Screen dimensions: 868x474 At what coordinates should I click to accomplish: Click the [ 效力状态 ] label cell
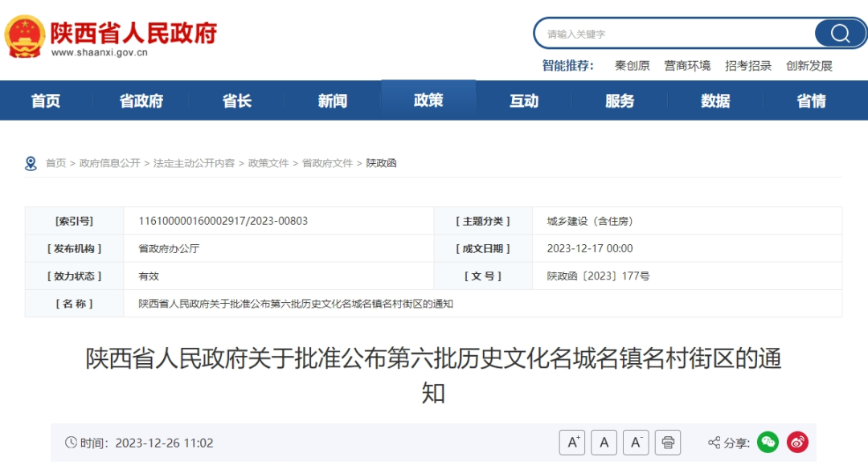pyautogui.click(x=74, y=276)
